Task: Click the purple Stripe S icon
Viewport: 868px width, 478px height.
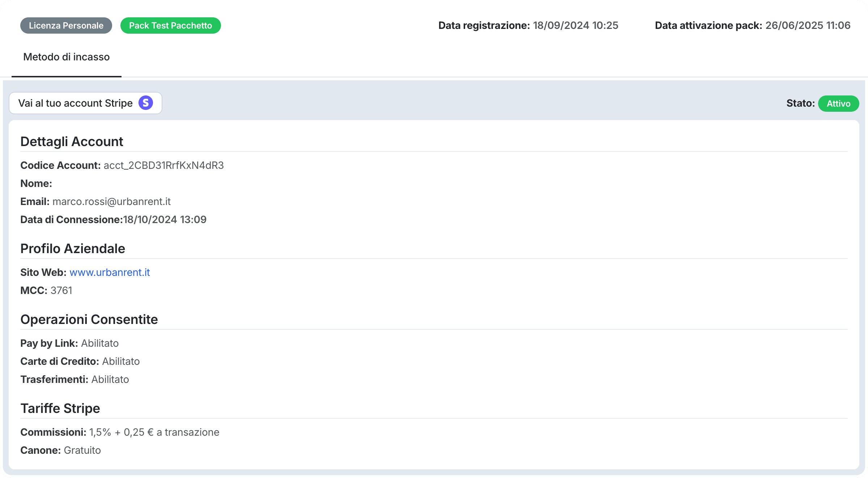Action: (x=146, y=103)
